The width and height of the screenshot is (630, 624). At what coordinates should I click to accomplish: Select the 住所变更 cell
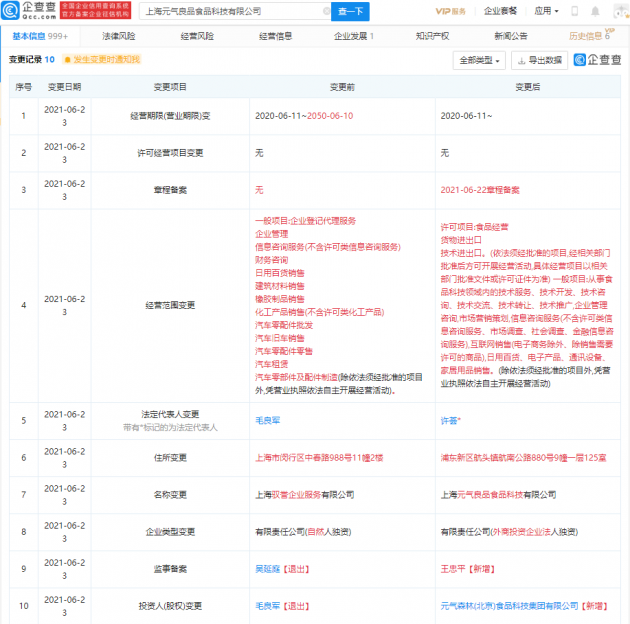170,458
